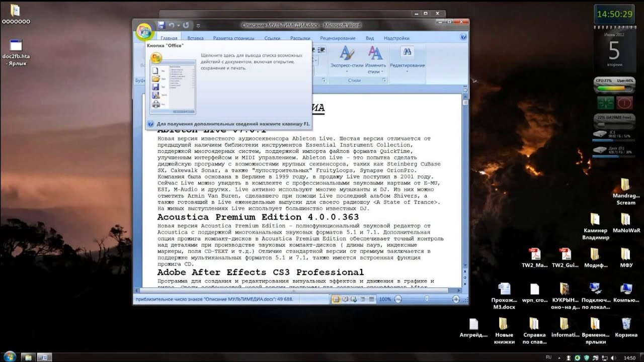This screenshot has width=644, height=362.
Task: Zoom in with the plus button
Action: coord(456,299)
